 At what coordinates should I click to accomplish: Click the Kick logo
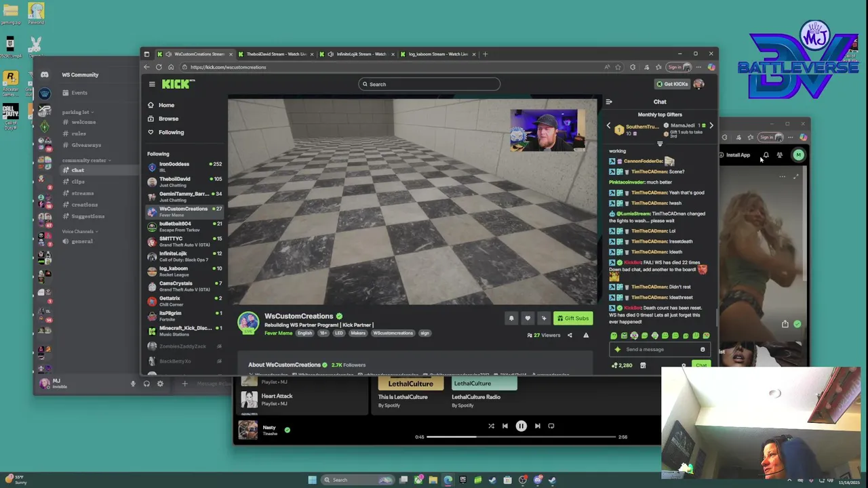(178, 84)
